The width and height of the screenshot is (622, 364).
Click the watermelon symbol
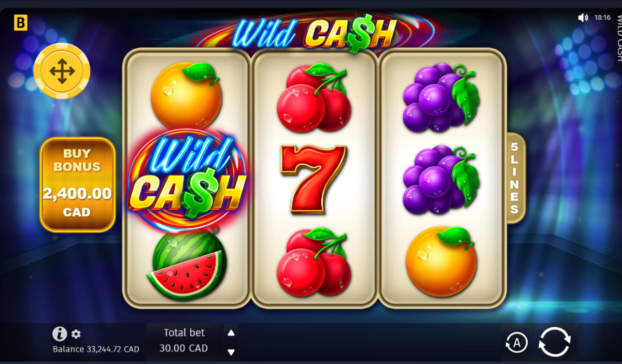tap(187, 265)
